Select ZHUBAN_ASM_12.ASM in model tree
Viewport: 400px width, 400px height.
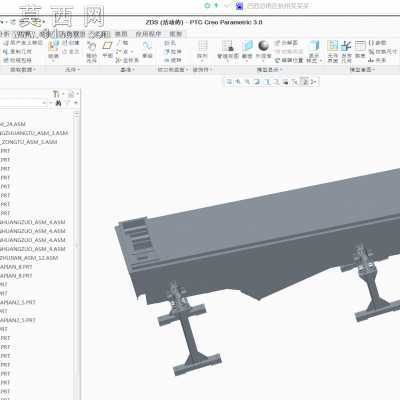(x=29, y=258)
